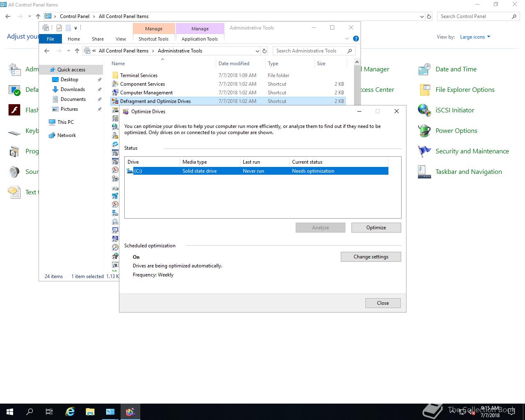Sort files by Type column
Screen dimensions: 525x420
pos(290,64)
